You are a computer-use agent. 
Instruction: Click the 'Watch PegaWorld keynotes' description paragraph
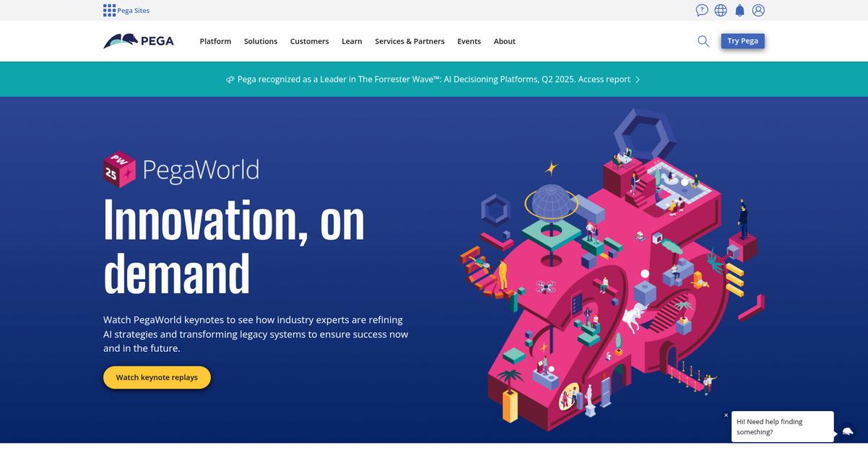click(256, 334)
